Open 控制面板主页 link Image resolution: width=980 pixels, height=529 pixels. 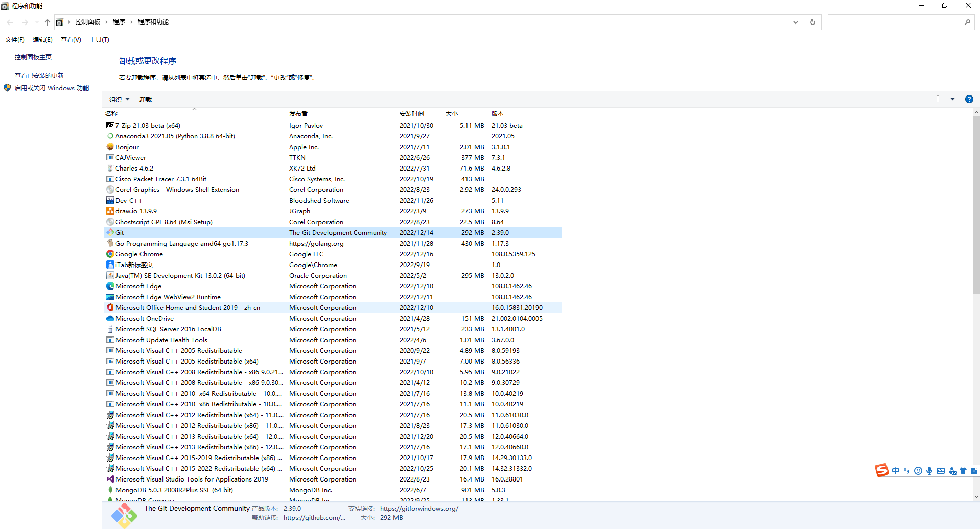pyautogui.click(x=33, y=57)
